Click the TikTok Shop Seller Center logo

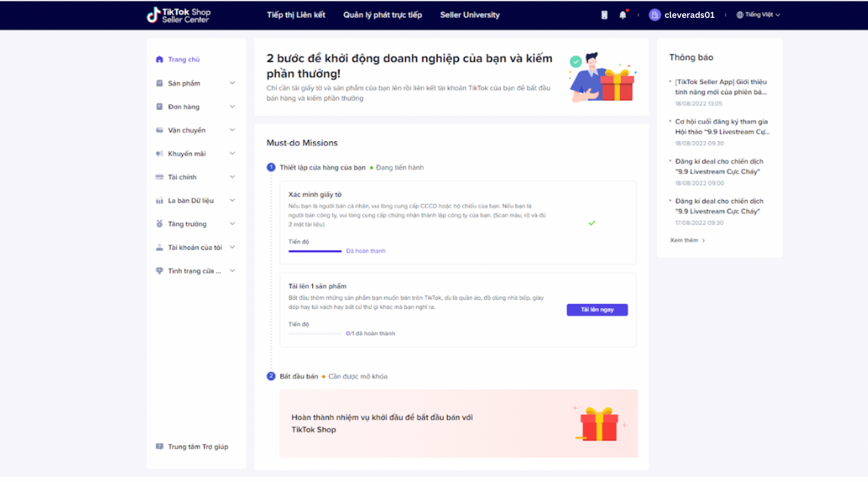[x=178, y=14]
